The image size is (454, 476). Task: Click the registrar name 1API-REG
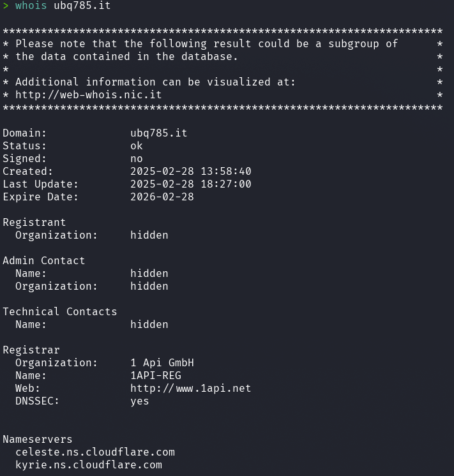point(155,375)
